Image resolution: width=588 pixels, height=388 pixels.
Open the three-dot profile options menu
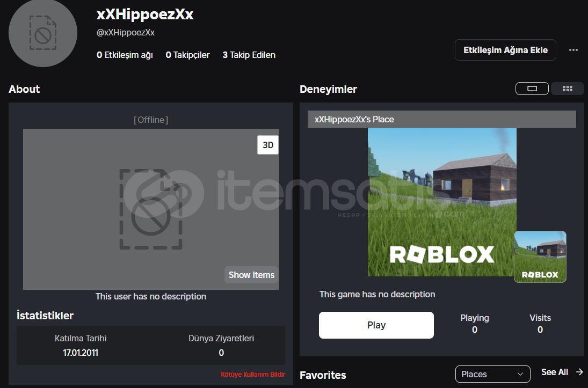573,50
